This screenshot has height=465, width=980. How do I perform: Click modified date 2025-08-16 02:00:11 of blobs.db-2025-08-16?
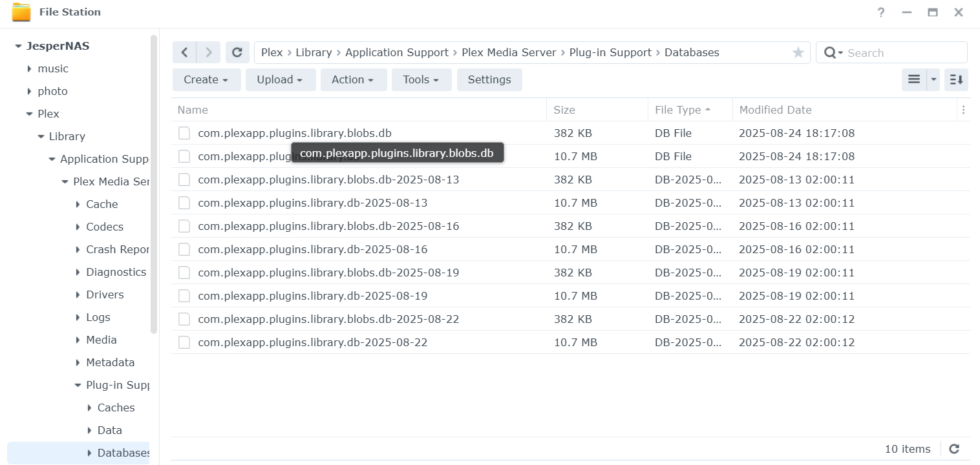(797, 226)
